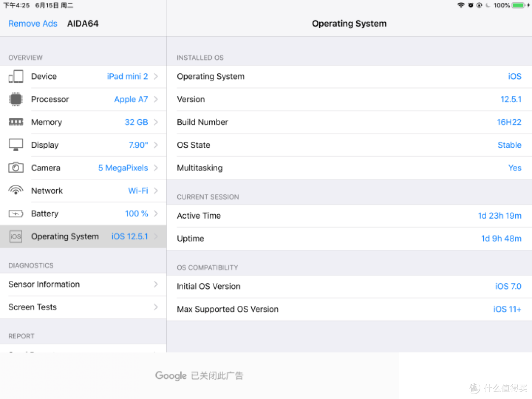Expand Screen Tests with its chevron
This screenshot has width=532, height=399.
click(x=156, y=307)
